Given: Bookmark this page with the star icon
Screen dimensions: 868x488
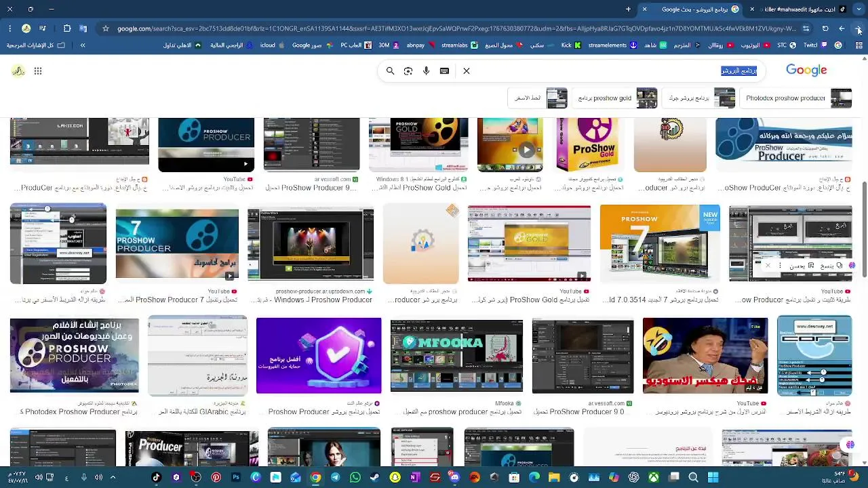Looking at the screenshot, I should 105,28.
